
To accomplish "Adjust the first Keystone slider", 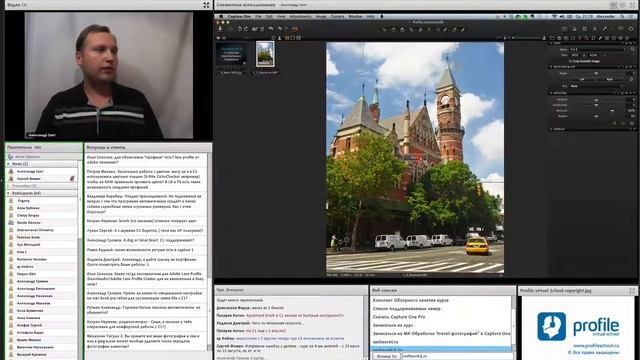I will [x=596, y=99].
